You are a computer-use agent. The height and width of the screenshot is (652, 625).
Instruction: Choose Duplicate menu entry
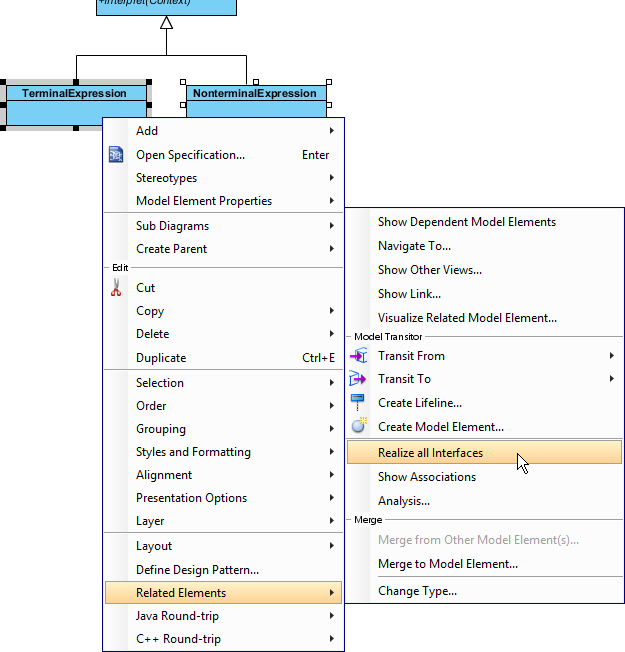point(223,358)
